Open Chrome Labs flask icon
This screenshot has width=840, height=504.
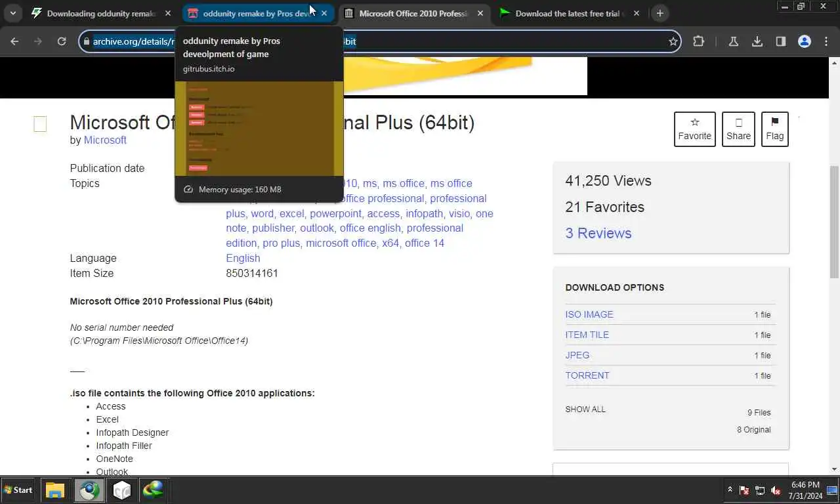point(734,41)
